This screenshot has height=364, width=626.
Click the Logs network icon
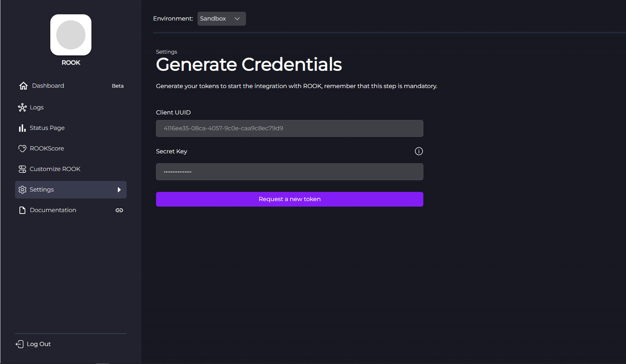coord(22,108)
